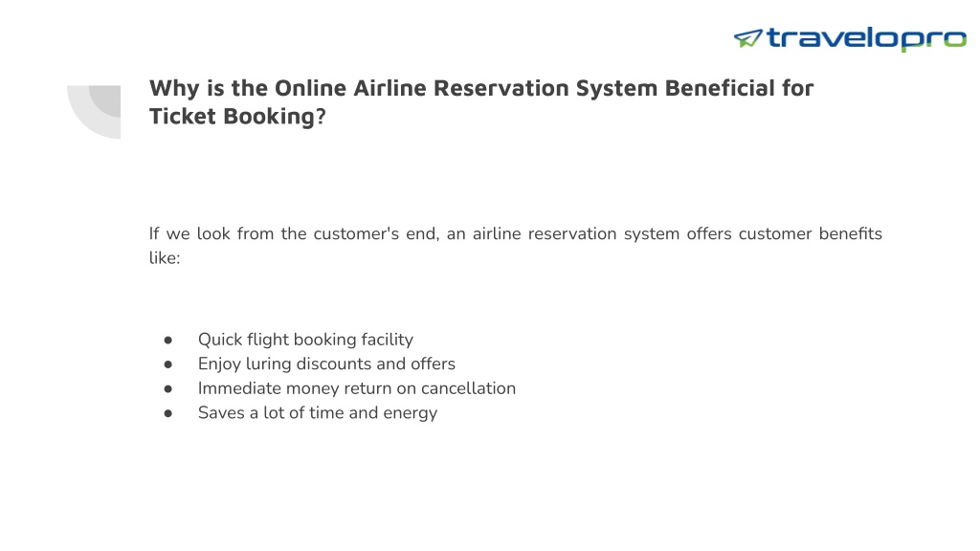Click the green 'pro' part of logo
Viewport: 980px width, 551px height.
pyautogui.click(x=934, y=40)
